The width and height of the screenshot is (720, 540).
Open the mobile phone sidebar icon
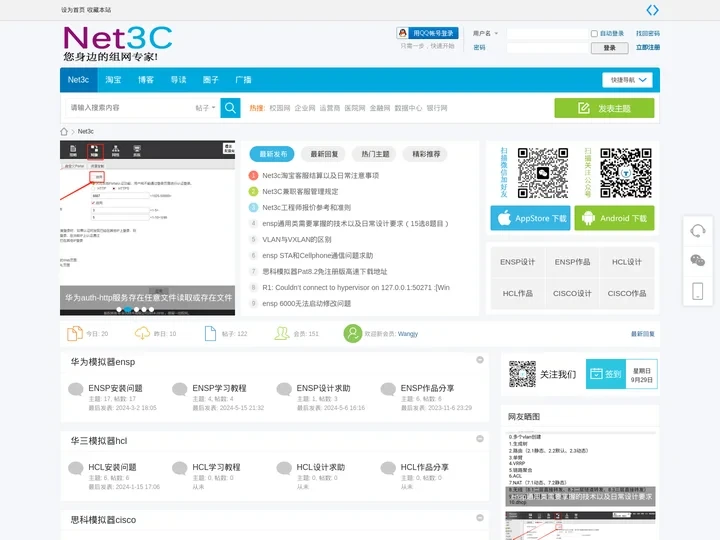pyautogui.click(x=698, y=291)
